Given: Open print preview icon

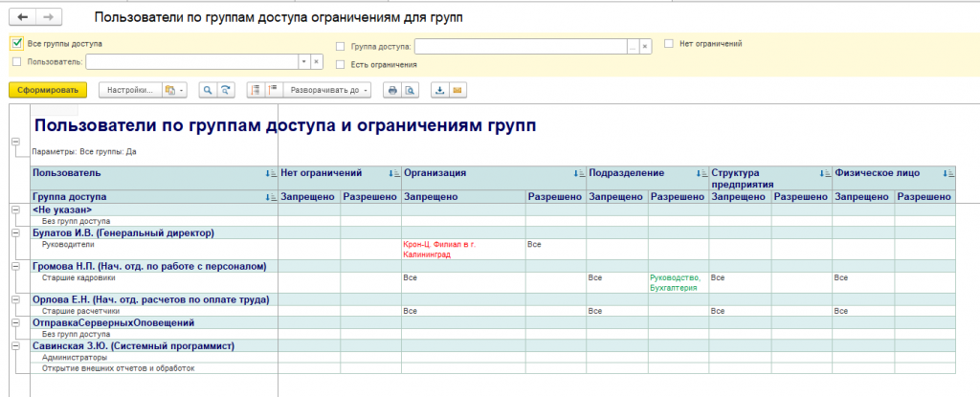Looking at the screenshot, I should [410, 90].
